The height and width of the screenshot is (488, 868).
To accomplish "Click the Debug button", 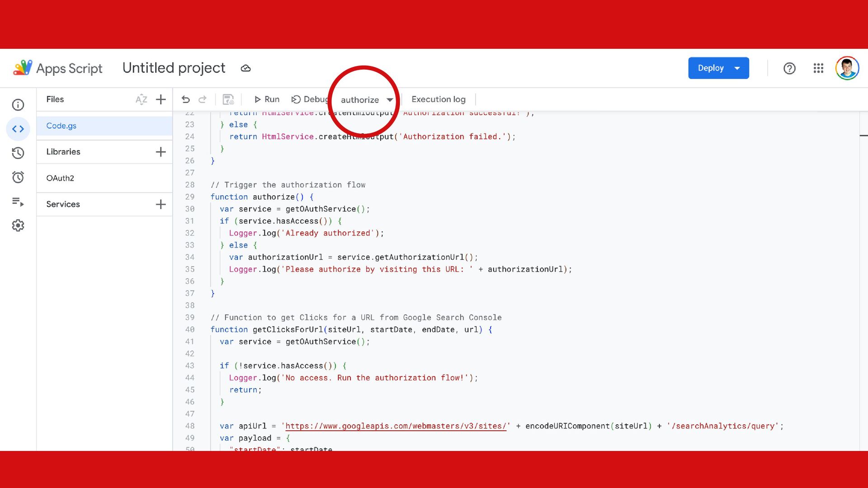I will [x=310, y=99].
